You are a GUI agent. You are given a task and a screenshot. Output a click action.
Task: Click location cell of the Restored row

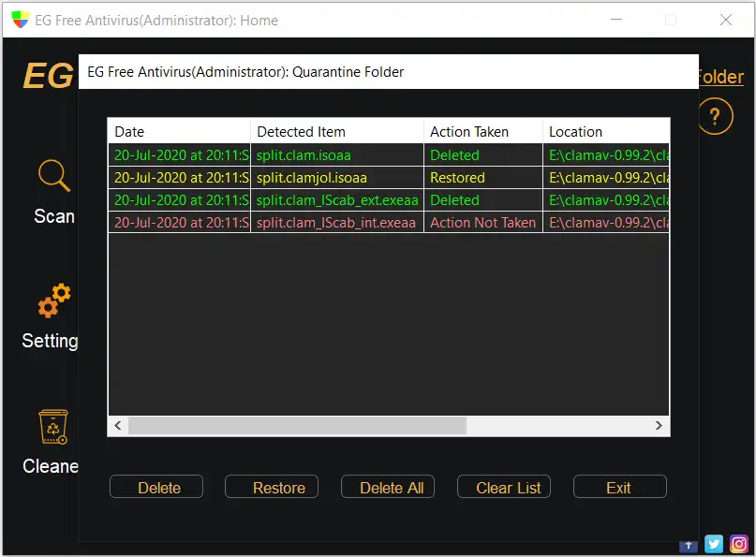[x=606, y=178]
